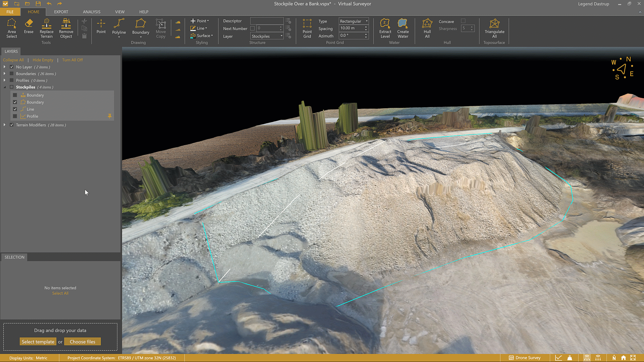The height and width of the screenshot is (362, 644).
Task: Toggle the Concave hull checkbox
Action: pyautogui.click(x=463, y=21)
